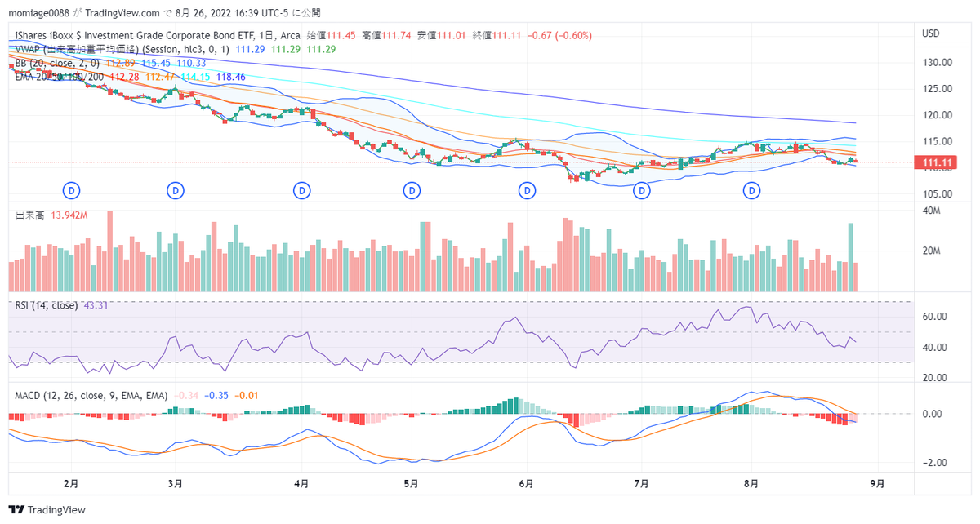This screenshot has height=524, width=980.
Task: Click the −0.67 (−0.60%) change value
Action: [560, 36]
